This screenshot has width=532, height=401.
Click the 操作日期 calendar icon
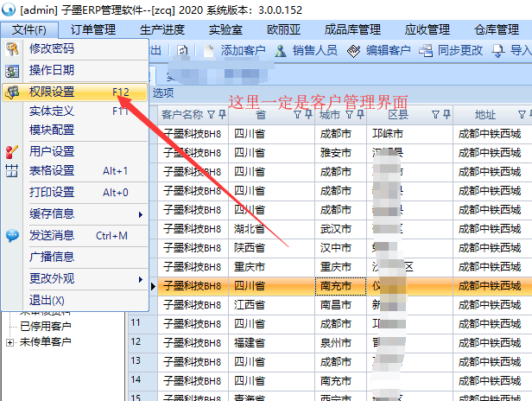(12, 70)
